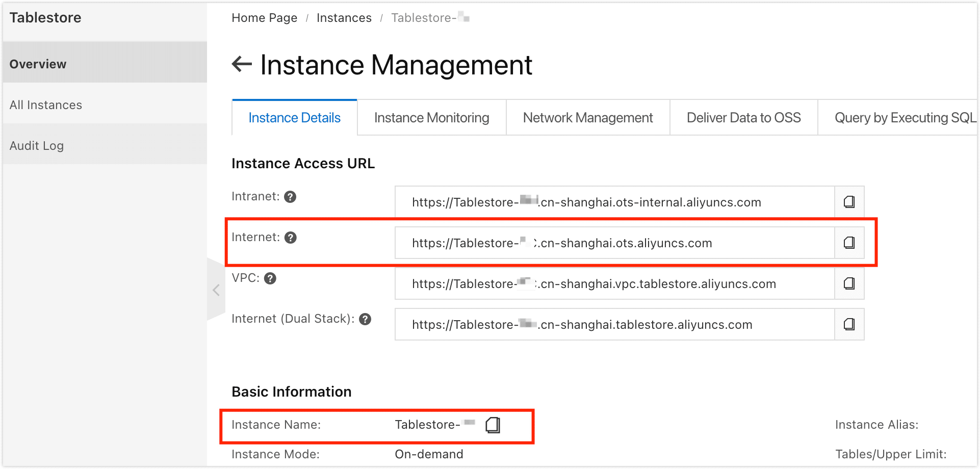Select Overview in the sidebar
The image size is (980, 469).
(x=38, y=64)
